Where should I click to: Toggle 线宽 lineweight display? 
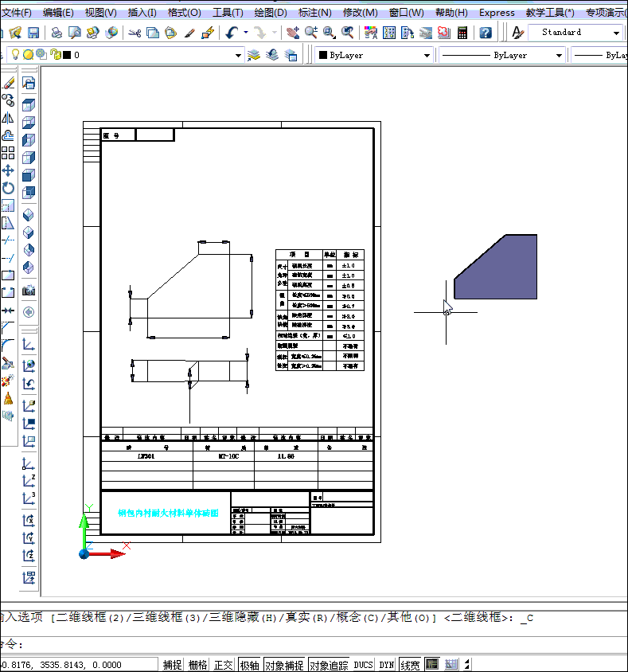tap(410, 665)
